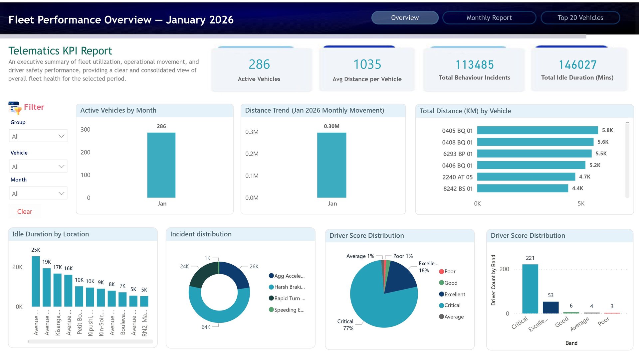Toggle the Rapid Turn legend marker
The height and width of the screenshot is (364, 639).
(271, 298)
